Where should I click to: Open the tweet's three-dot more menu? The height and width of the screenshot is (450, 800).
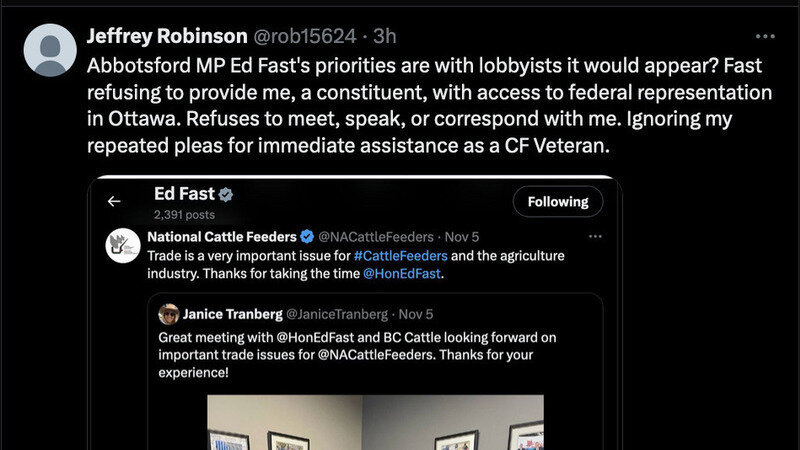tap(765, 37)
